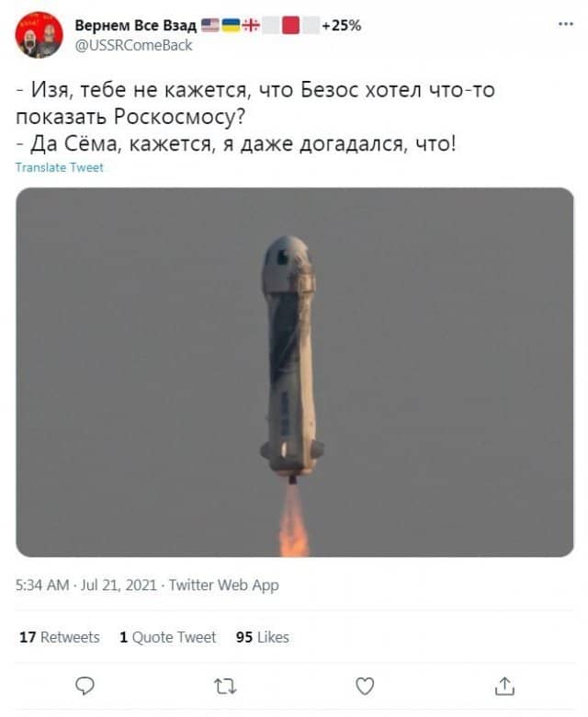Click the red profile avatar picture
Screen dimensions: 588x717
pos(40,35)
